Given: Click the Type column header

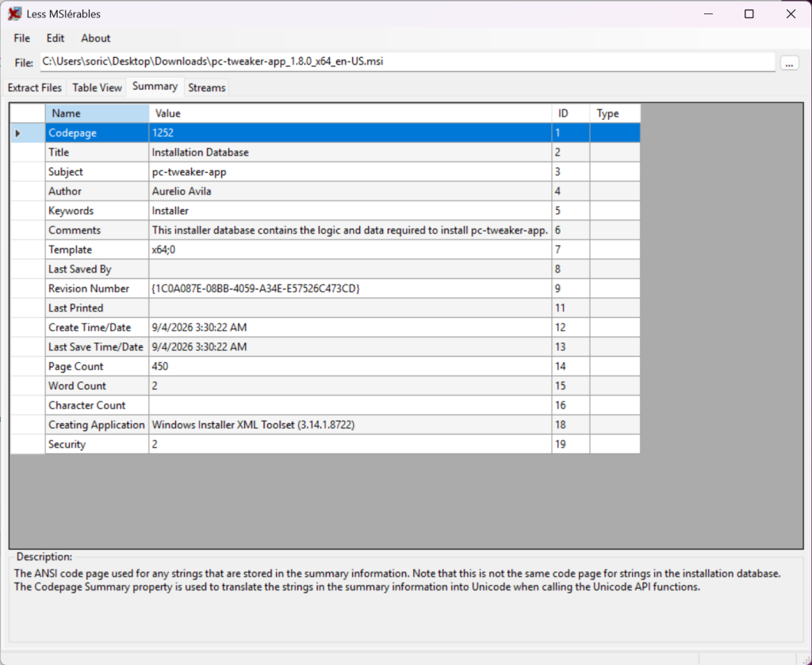Looking at the screenshot, I should pos(615,113).
